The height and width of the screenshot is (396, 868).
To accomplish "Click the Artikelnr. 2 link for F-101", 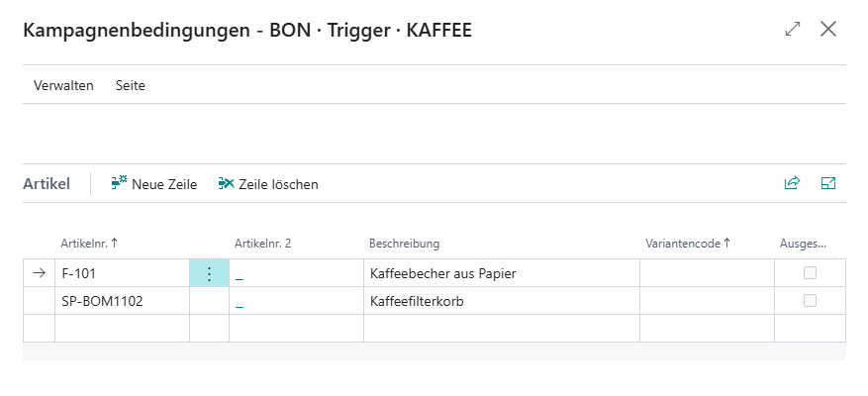I will click(240, 274).
